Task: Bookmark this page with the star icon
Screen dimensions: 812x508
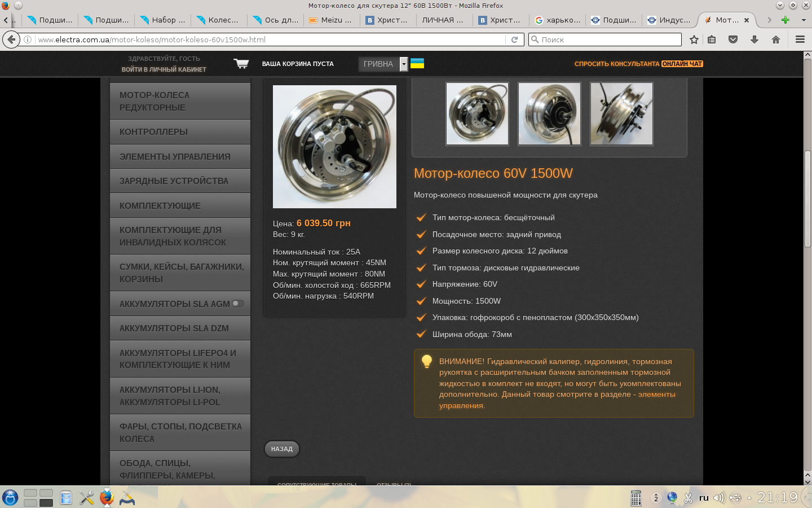Action: tap(694, 40)
